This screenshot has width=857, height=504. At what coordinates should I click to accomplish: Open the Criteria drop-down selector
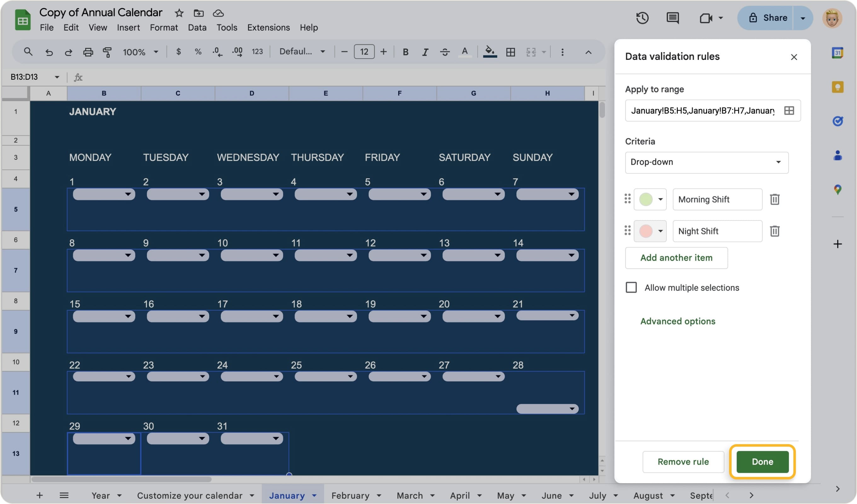tap(707, 162)
